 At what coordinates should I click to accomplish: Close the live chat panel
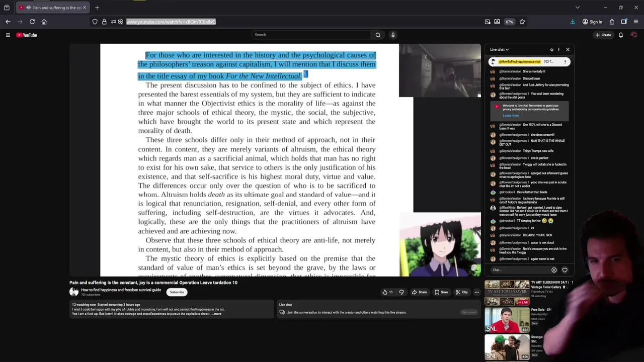pyautogui.click(x=568, y=50)
